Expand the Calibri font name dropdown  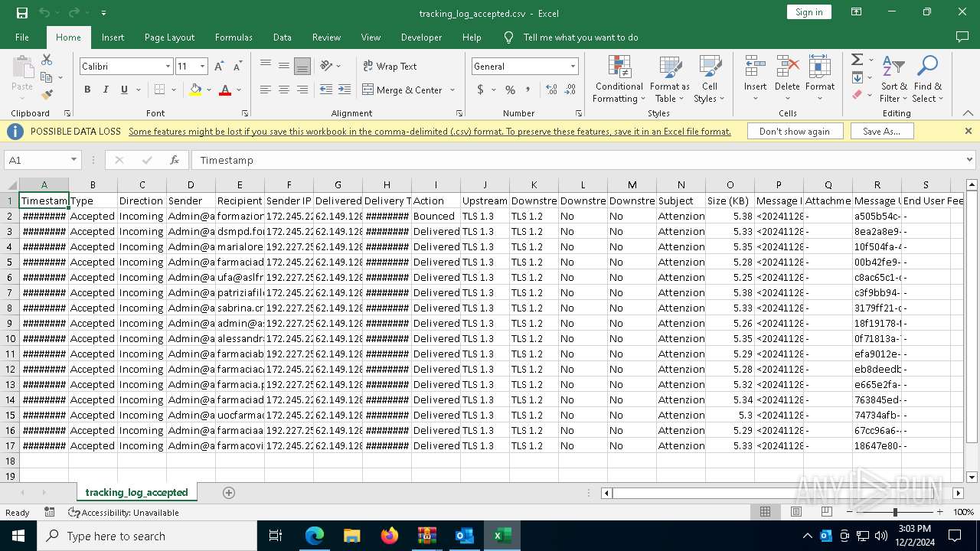[x=168, y=67]
